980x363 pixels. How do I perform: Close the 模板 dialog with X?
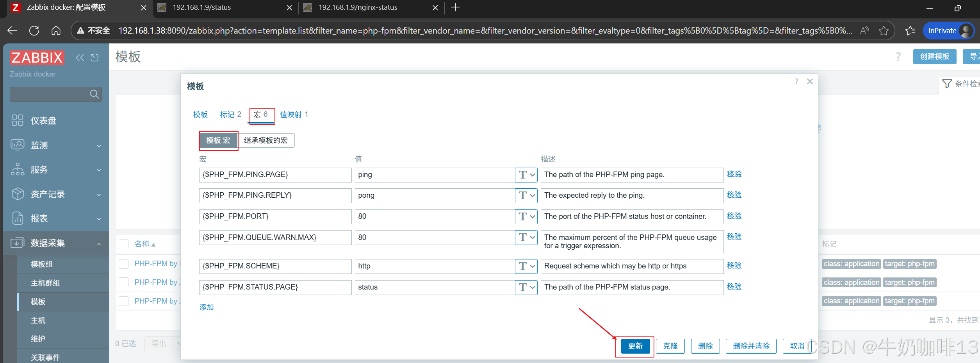(x=810, y=81)
